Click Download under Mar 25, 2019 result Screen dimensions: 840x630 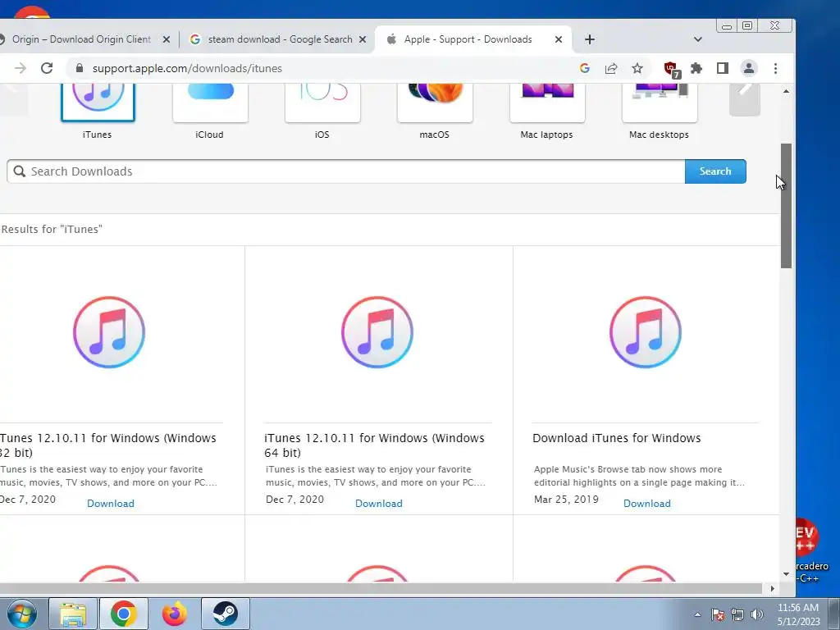point(647,504)
